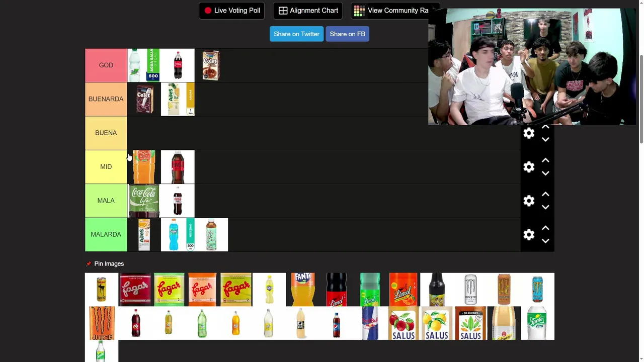Select Coca-Cola Life bottle in MALA tier
Viewport: 644px width, 362px height.
click(x=144, y=201)
